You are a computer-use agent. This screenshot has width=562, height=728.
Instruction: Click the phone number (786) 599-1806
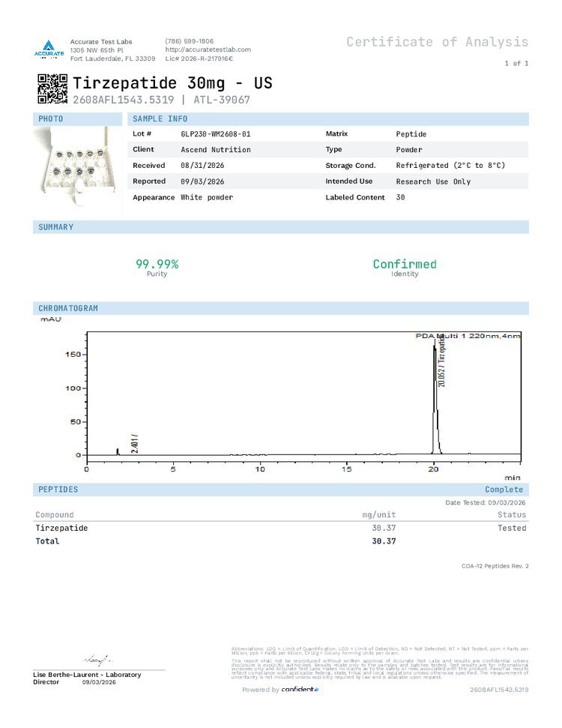coord(190,41)
